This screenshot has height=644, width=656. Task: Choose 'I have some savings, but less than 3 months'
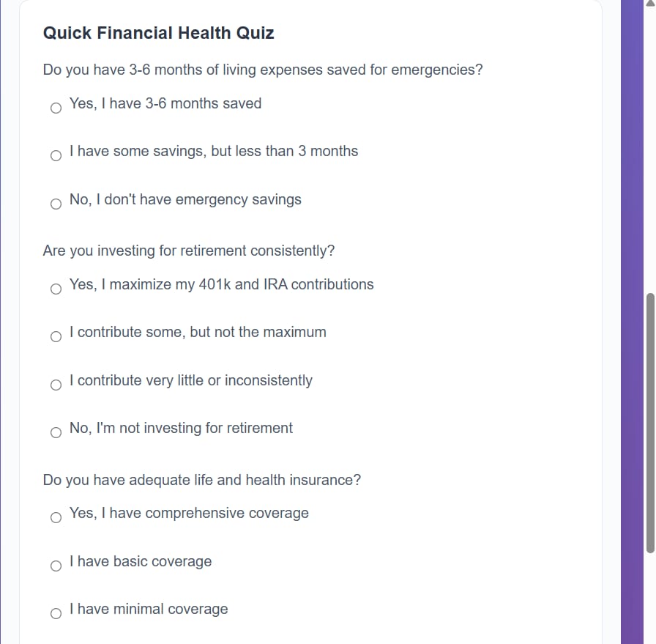(x=56, y=156)
